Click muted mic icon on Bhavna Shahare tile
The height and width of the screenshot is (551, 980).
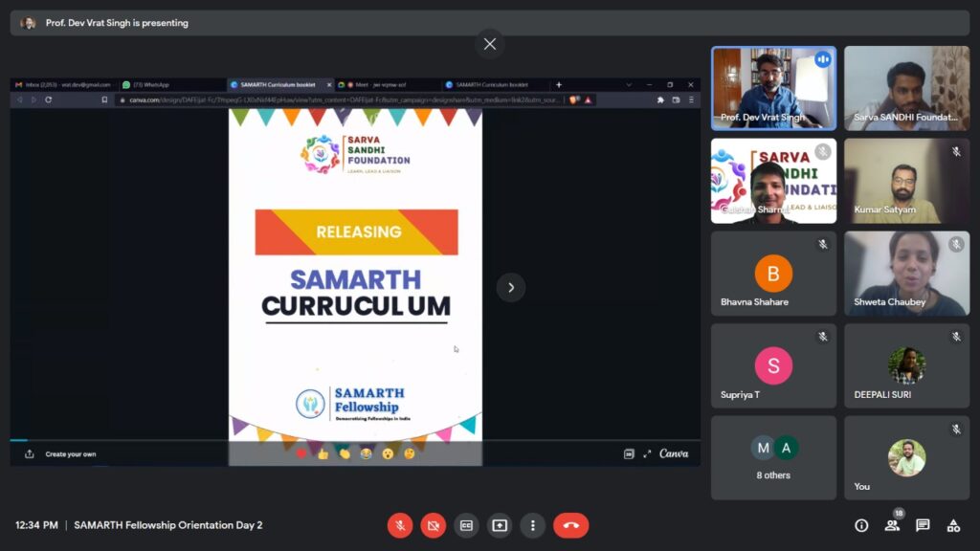click(x=822, y=244)
